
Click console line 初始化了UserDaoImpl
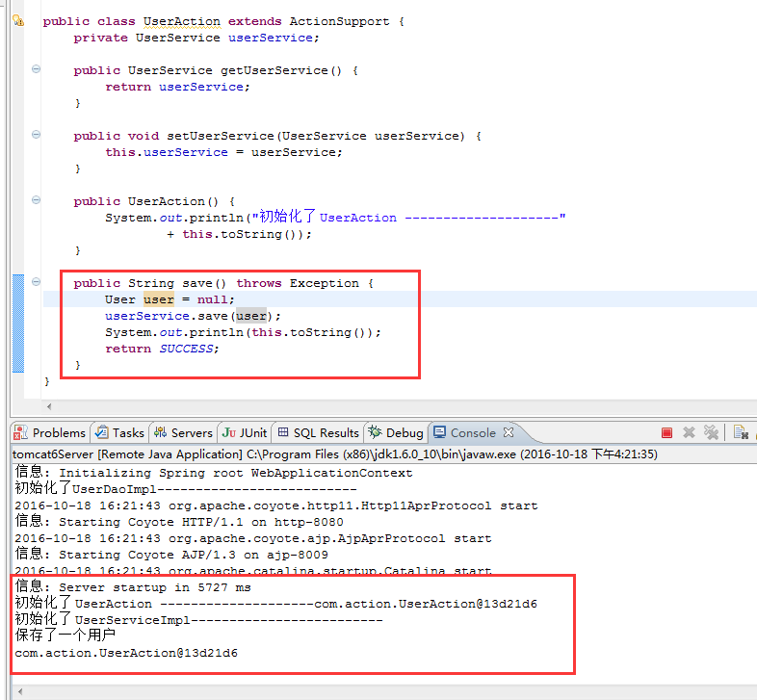pos(186,488)
